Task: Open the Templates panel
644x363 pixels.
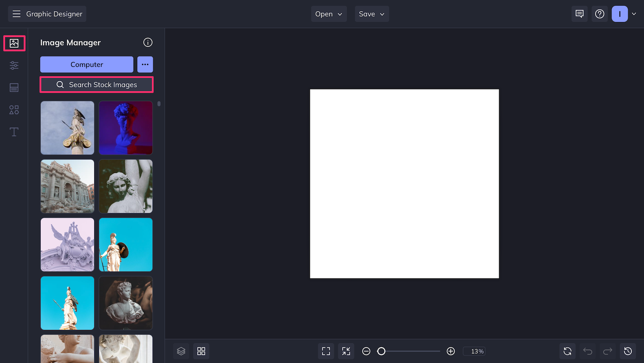Action: (14, 87)
